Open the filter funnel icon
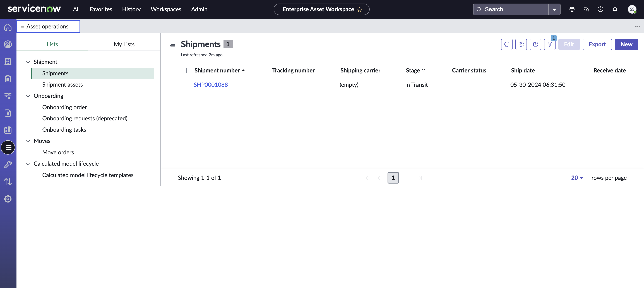 [549, 44]
